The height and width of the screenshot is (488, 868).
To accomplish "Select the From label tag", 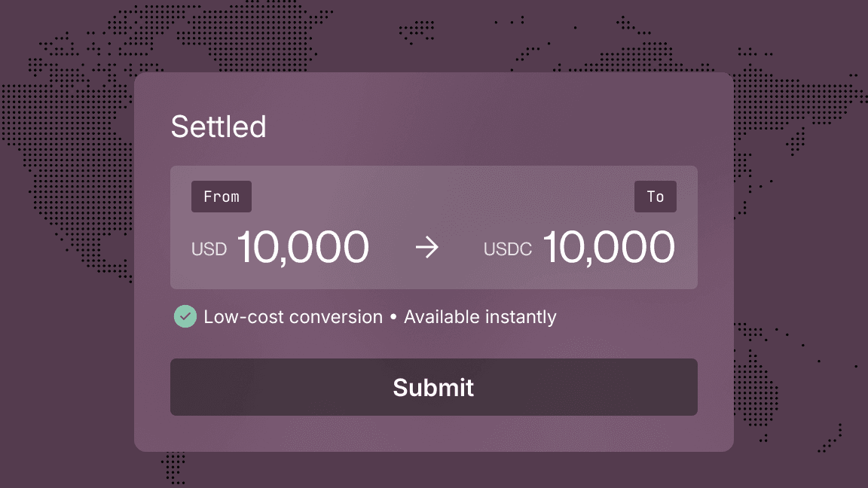I will pyautogui.click(x=222, y=197).
